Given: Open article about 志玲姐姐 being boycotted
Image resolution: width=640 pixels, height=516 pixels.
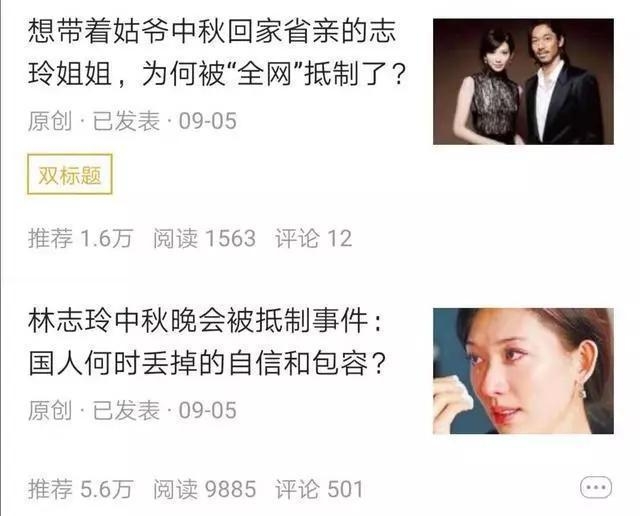Looking at the screenshot, I should coord(218,53).
